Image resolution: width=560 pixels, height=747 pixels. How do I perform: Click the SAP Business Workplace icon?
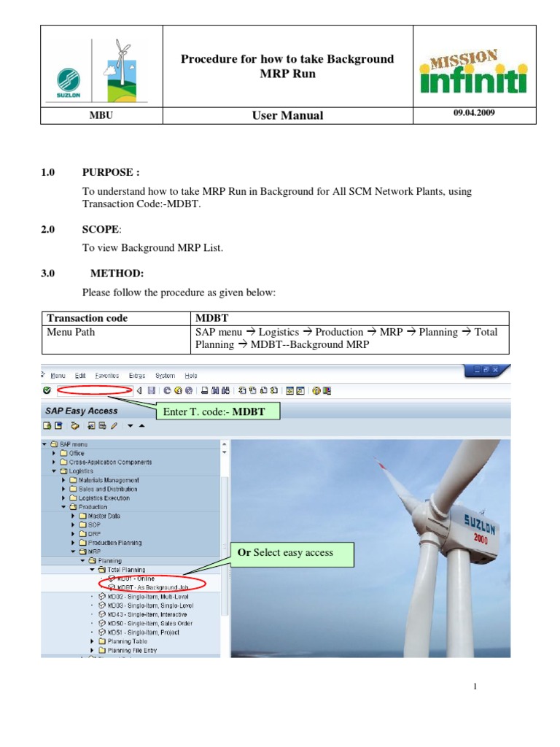(x=75, y=426)
